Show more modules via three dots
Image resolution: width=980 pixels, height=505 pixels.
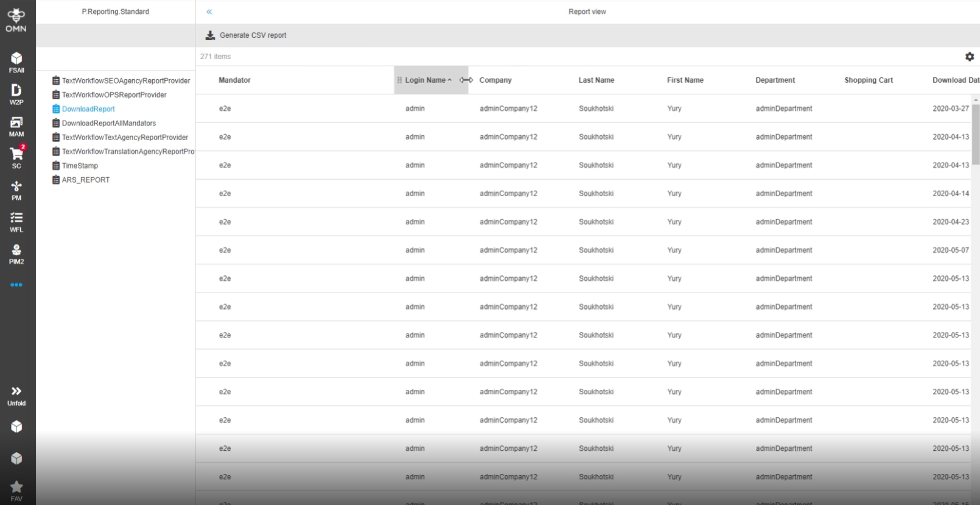click(16, 285)
